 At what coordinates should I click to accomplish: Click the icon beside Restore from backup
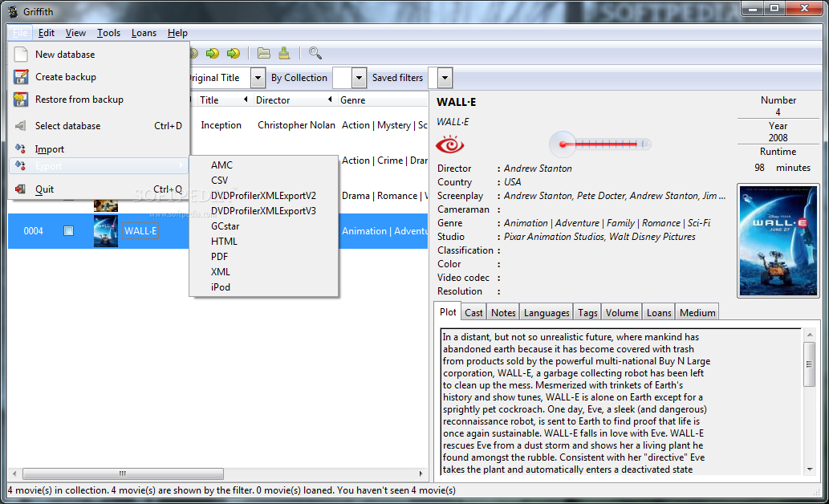(21, 100)
